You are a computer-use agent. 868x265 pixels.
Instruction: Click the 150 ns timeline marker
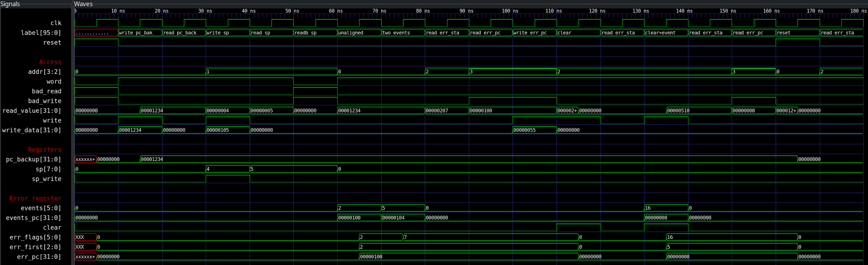[728, 11]
